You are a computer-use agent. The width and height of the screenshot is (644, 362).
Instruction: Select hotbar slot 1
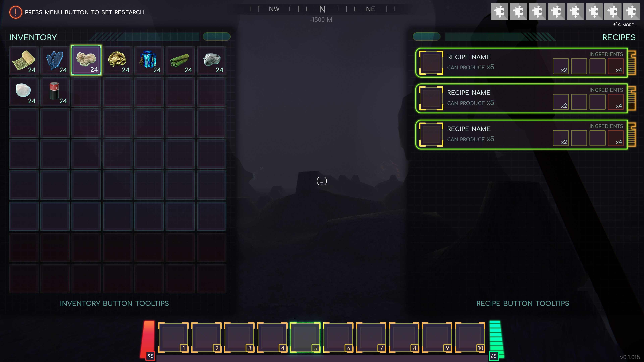(173, 338)
